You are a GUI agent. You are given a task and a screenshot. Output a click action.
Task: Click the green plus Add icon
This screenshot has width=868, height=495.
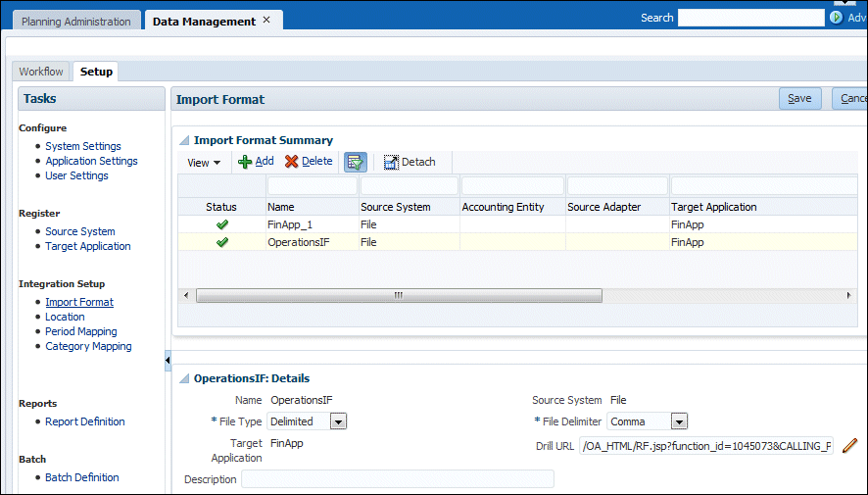(x=245, y=162)
